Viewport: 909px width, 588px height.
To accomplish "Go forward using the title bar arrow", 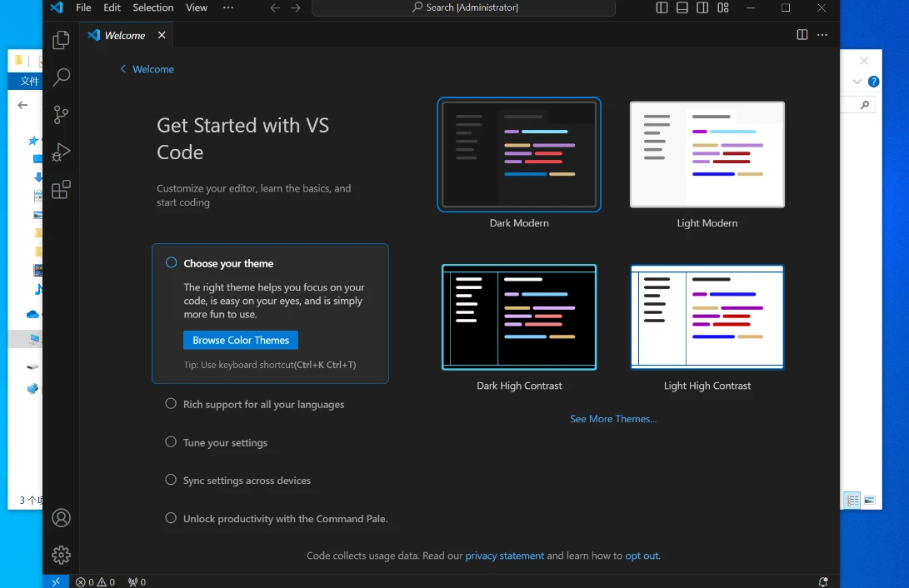I will pyautogui.click(x=296, y=7).
